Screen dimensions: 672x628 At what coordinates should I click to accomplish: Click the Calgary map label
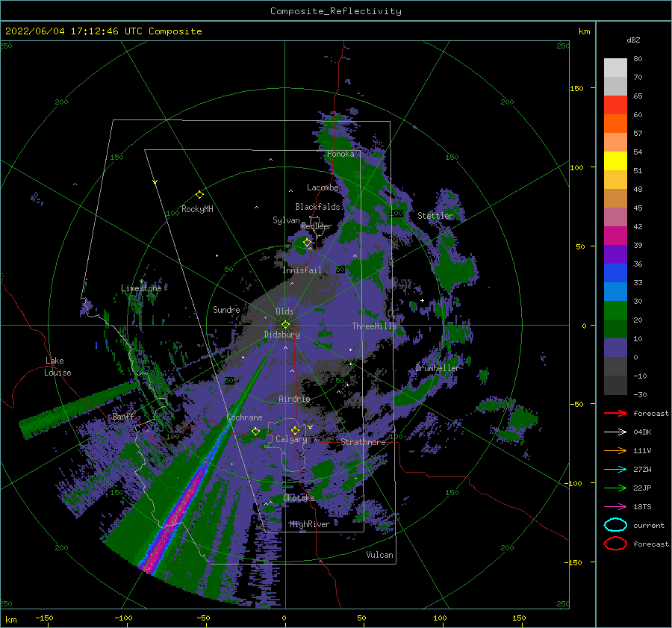(291, 439)
